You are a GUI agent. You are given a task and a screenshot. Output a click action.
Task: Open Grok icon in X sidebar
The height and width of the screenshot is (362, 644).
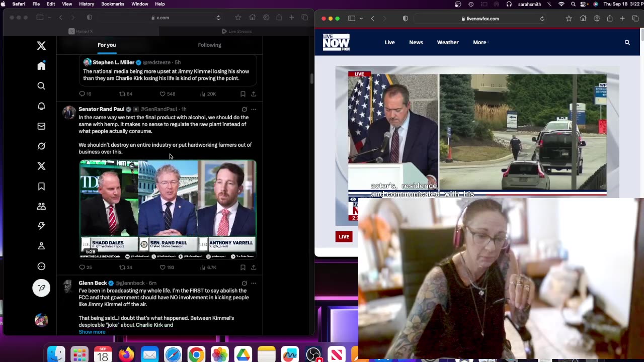[41, 146]
